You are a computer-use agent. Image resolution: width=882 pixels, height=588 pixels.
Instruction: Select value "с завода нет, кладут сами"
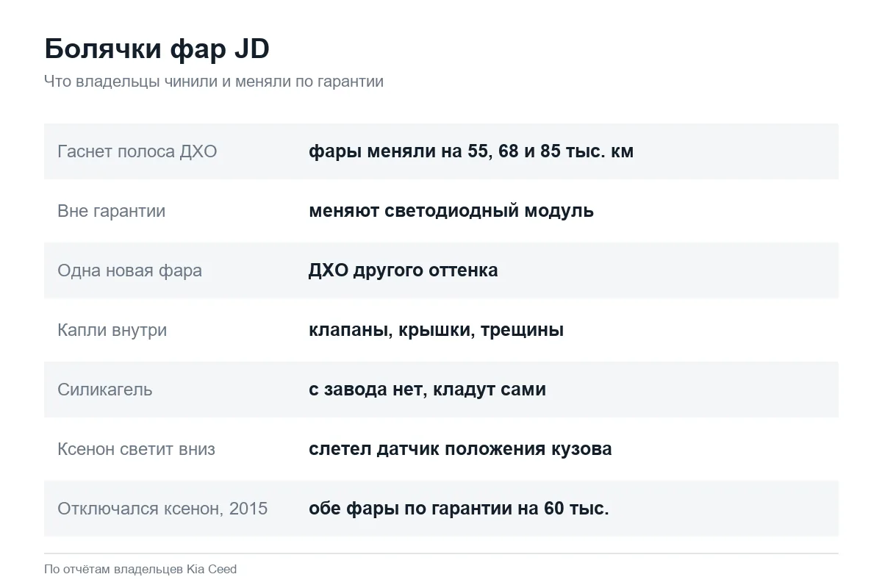(428, 390)
